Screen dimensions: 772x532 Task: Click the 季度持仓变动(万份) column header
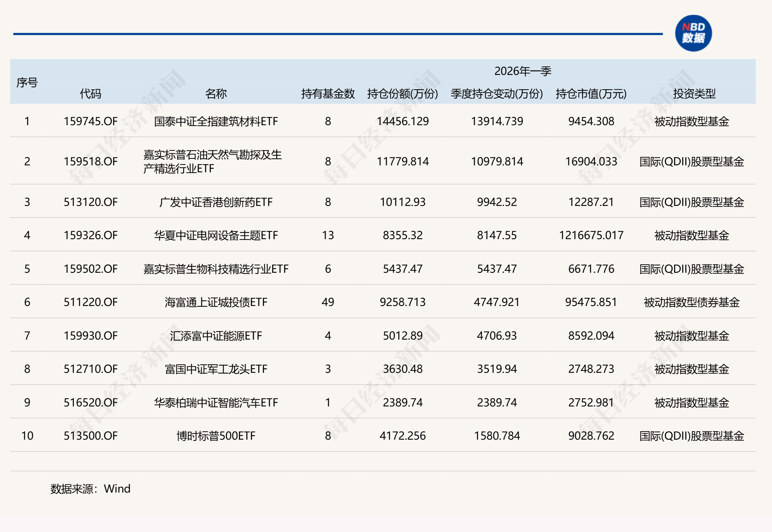[x=497, y=93]
